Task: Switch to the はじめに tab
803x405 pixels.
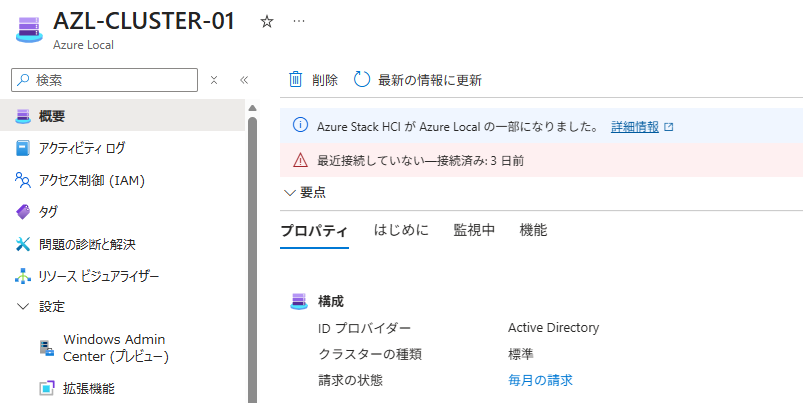Action: coord(401,230)
